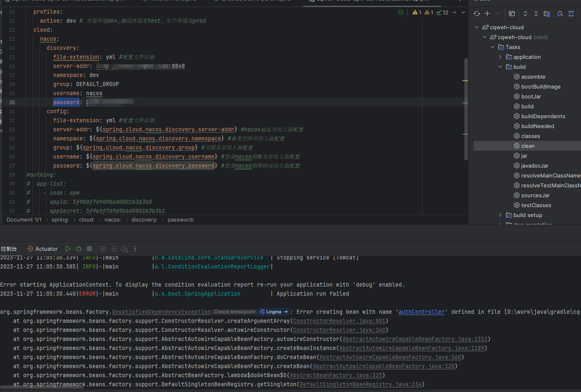This screenshot has width=581, height=392.
Task: Expand all nodes in Gradle tree
Action: coord(525,14)
